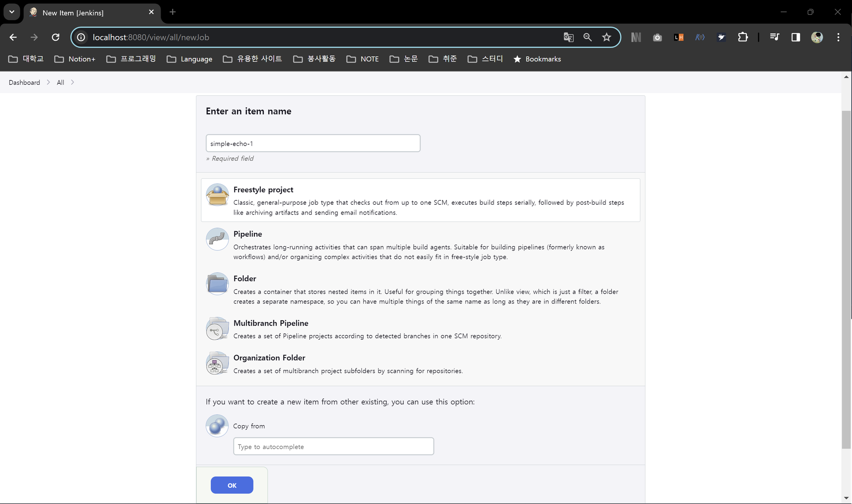Open the media control playlist icon
This screenshot has height=504, width=852.
click(774, 37)
